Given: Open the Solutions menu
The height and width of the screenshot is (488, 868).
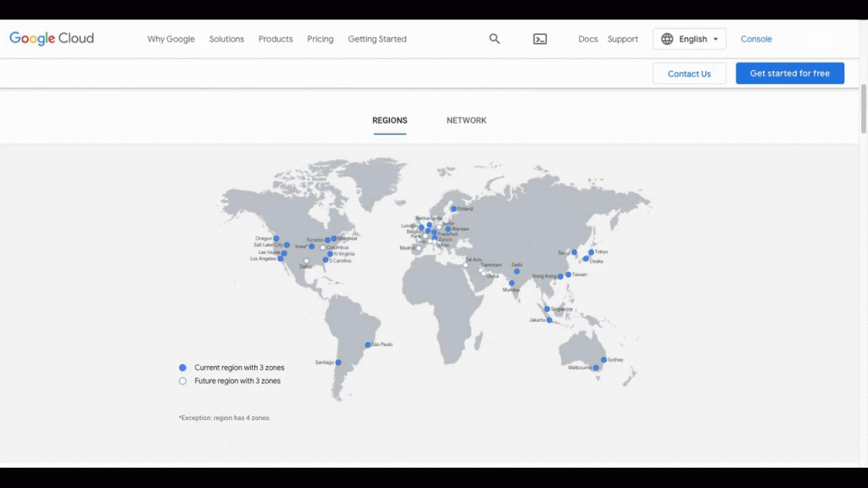Looking at the screenshot, I should (226, 39).
